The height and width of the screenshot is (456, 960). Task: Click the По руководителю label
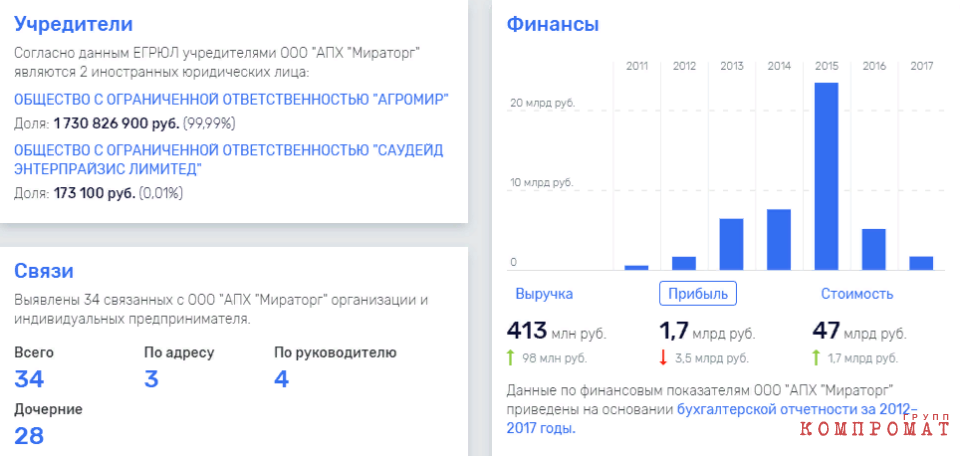(335, 353)
